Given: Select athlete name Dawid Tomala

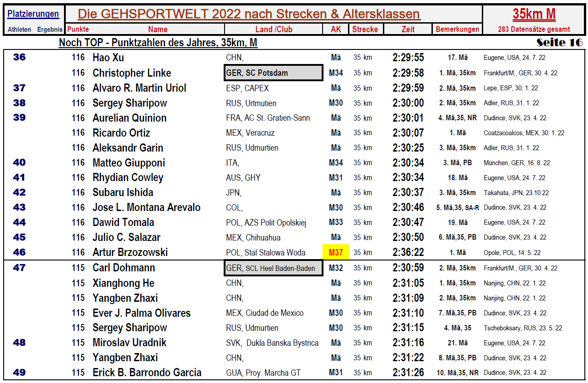Looking at the screenshot, I should tap(123, 222).
